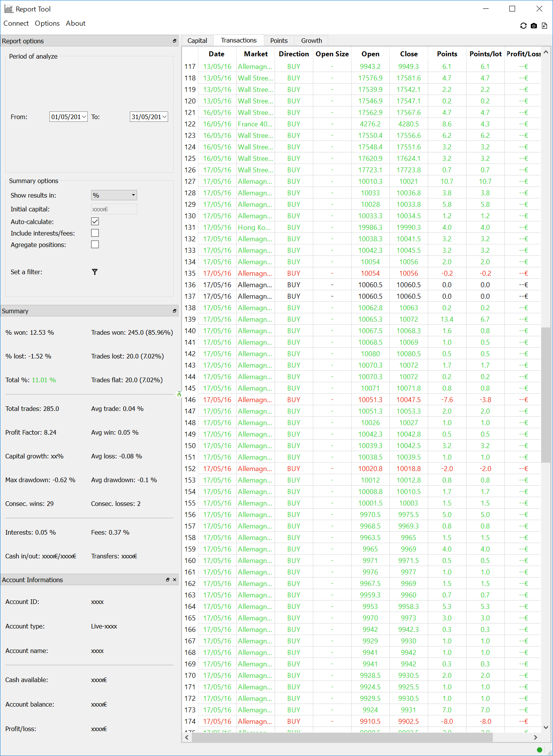Select row 136 header

point(190,285)
